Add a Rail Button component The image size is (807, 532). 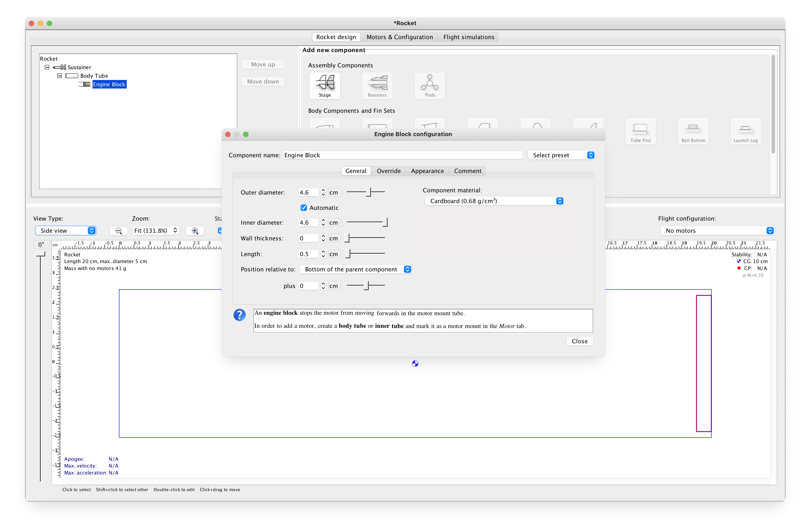[693, 131]
